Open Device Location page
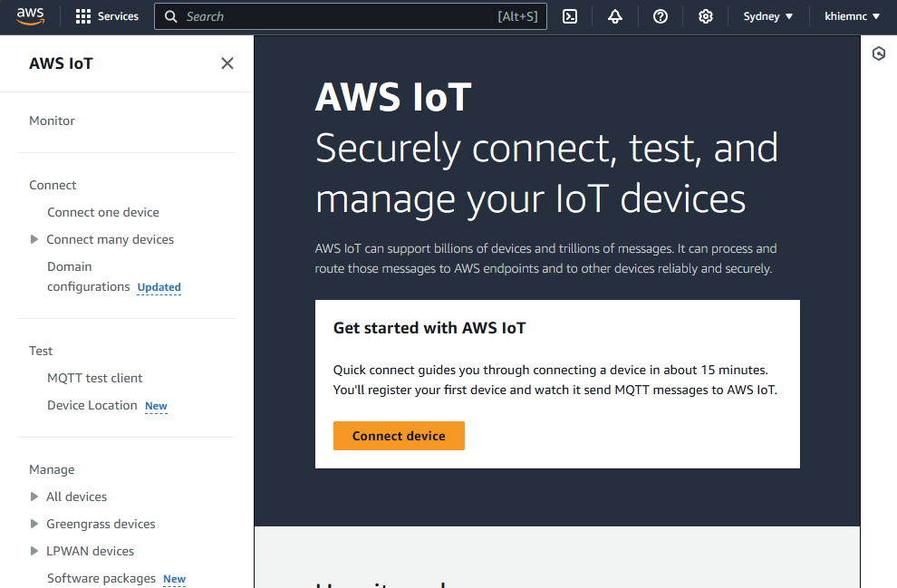This screenshot has width=897, height=588. pyautogui.click(x=92, y=405)
